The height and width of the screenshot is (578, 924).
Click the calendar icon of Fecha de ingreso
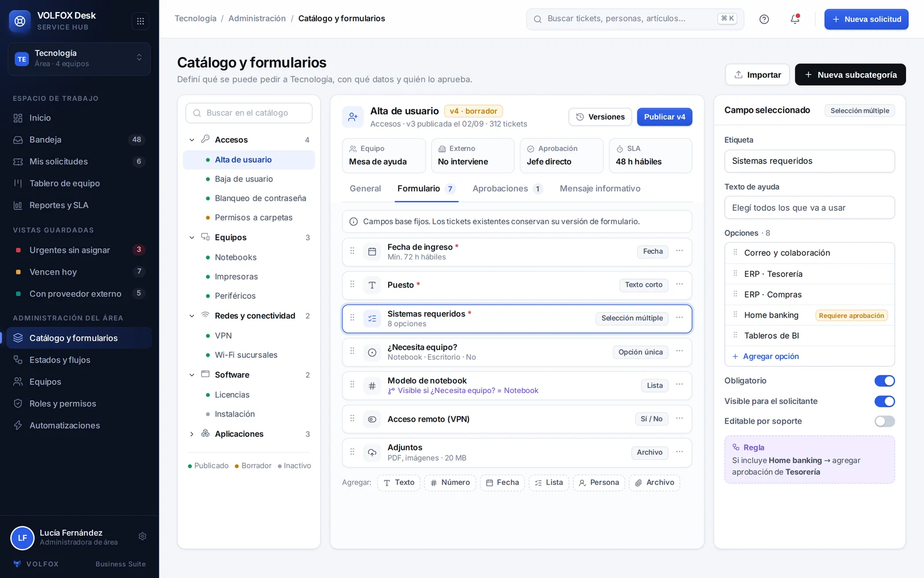click(372, 251)
